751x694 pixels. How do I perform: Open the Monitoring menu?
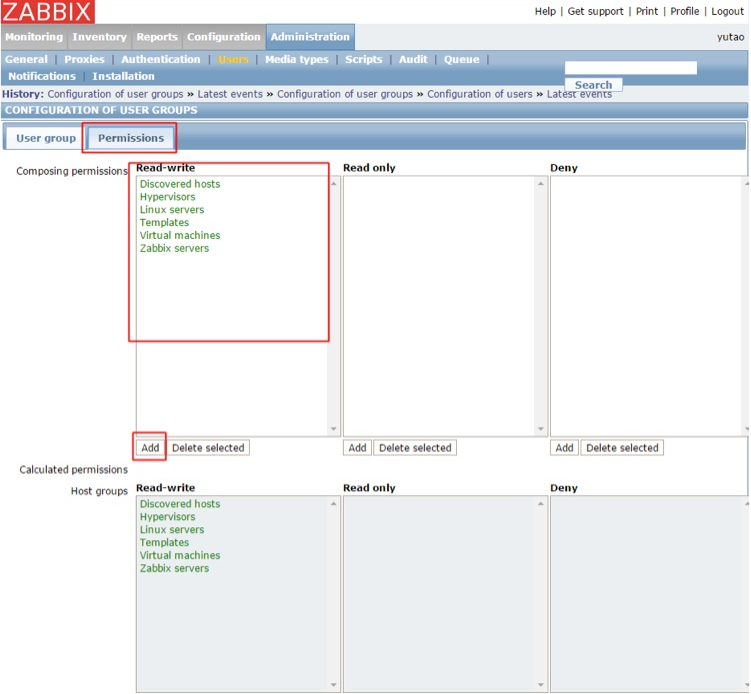[x=34, y=37]
